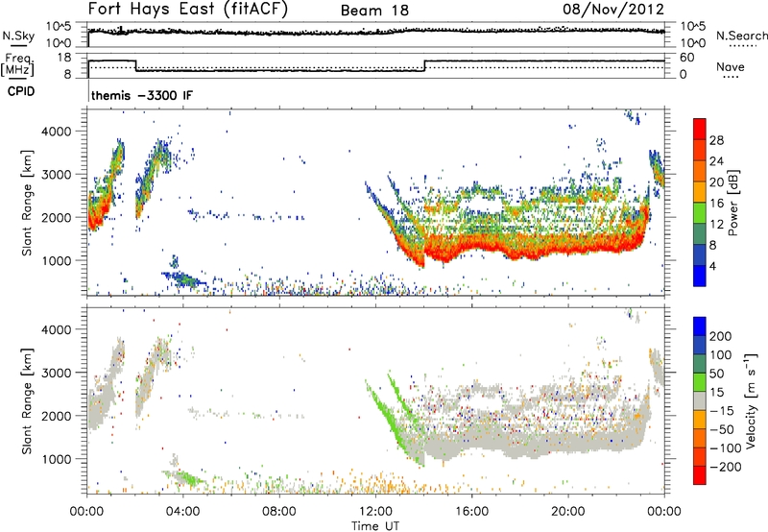Click the 'Freq. [MHz]' axis label
This screenshot has width=768, height=532.
tap(17, 64)
